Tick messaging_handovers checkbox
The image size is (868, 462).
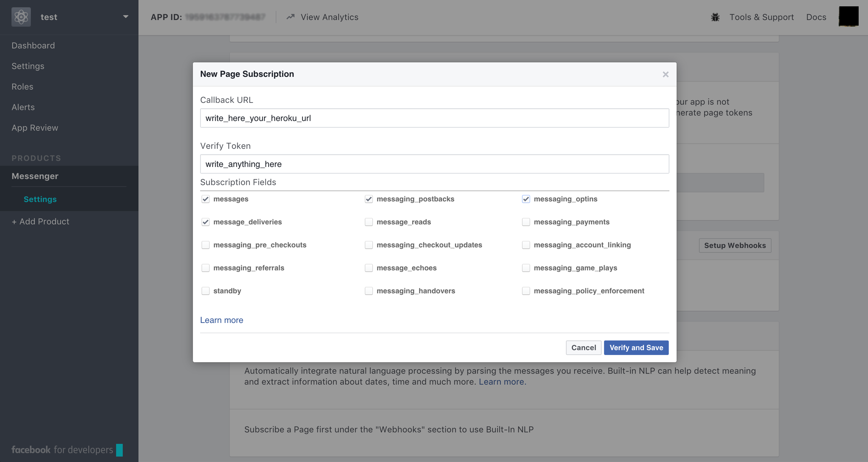coord(369,291)
